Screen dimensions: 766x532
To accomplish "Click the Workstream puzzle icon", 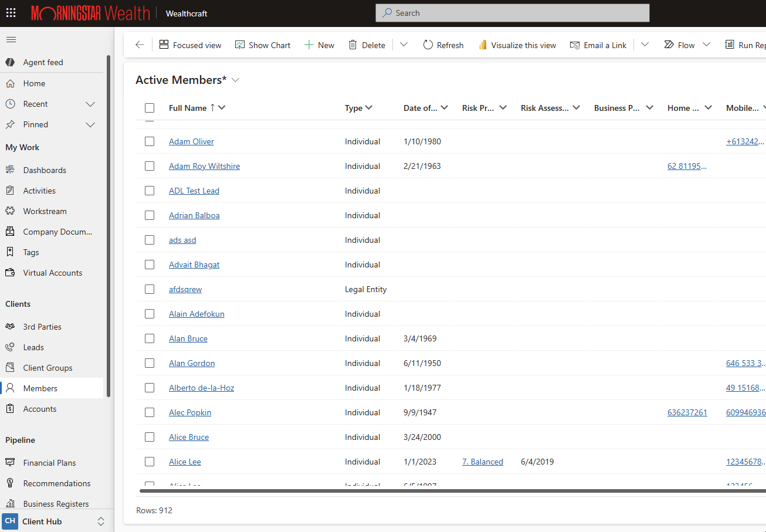I will [10, 211].
